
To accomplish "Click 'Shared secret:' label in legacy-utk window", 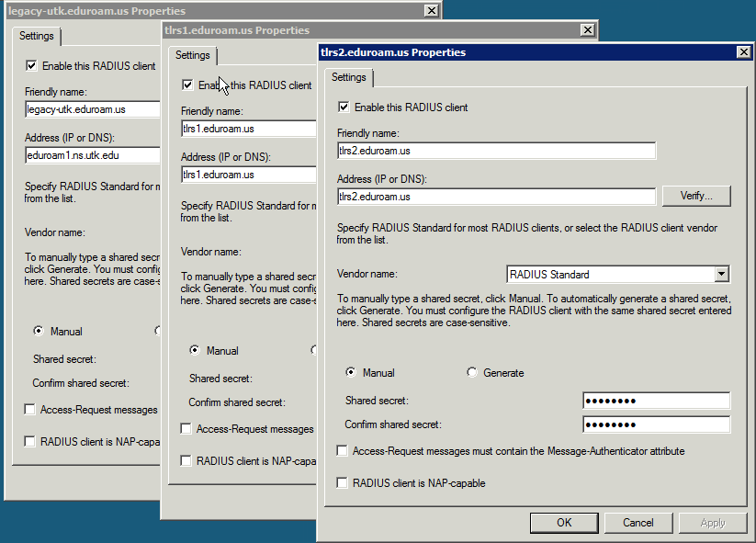I will [64, 359].
